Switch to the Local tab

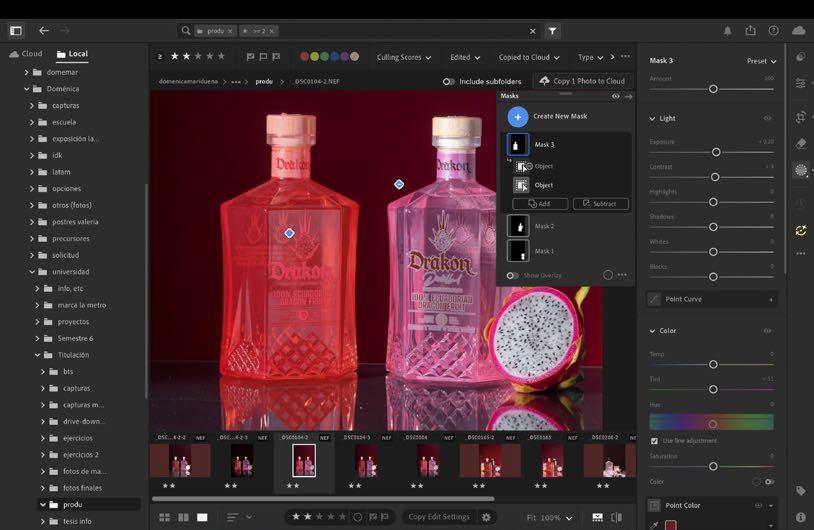click(72, 53)
